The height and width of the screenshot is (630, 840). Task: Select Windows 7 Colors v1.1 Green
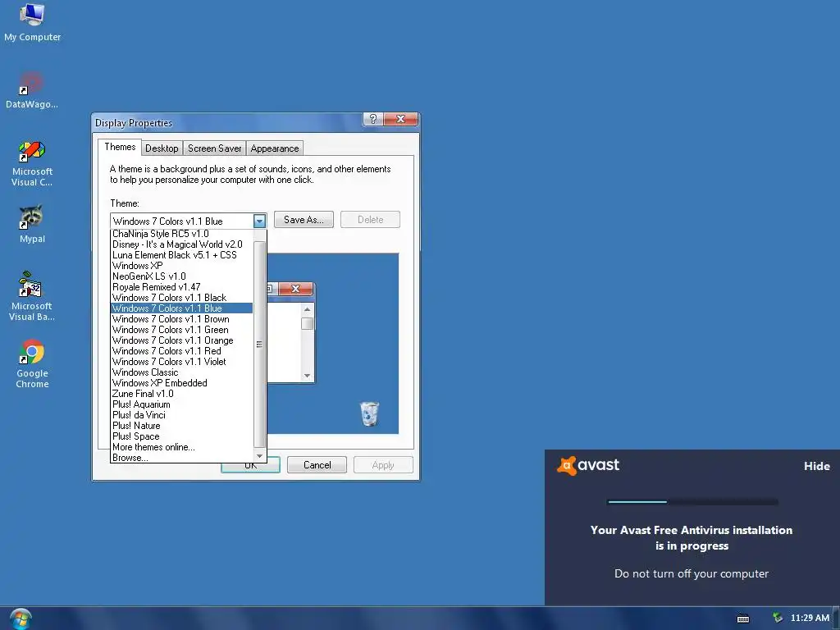[x=181, y=330]
